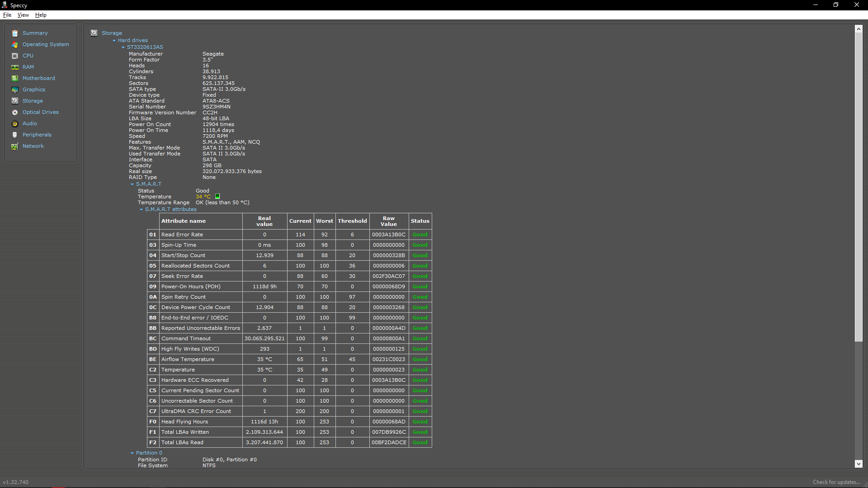Collapse the Hard drives tree node

coord(114,41)
